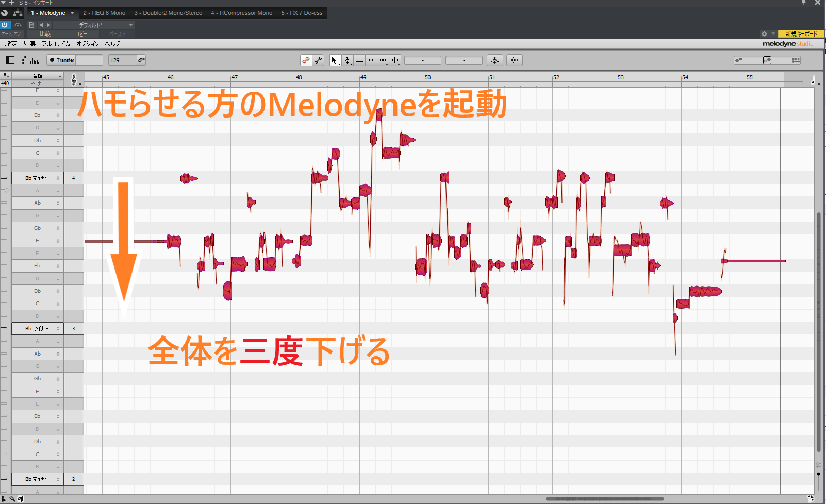This screenshot has height=504, width=826.
Task: Select the timing tool
Action: 383,60
